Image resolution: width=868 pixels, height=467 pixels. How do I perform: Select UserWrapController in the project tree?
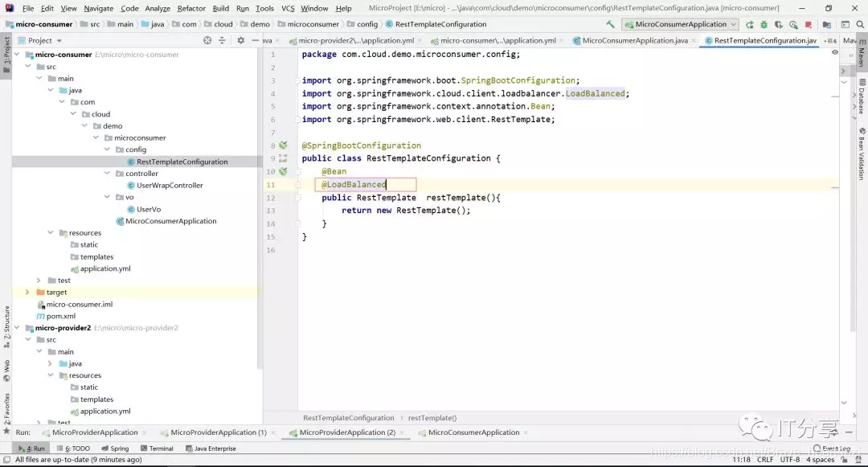pos(165,186)
